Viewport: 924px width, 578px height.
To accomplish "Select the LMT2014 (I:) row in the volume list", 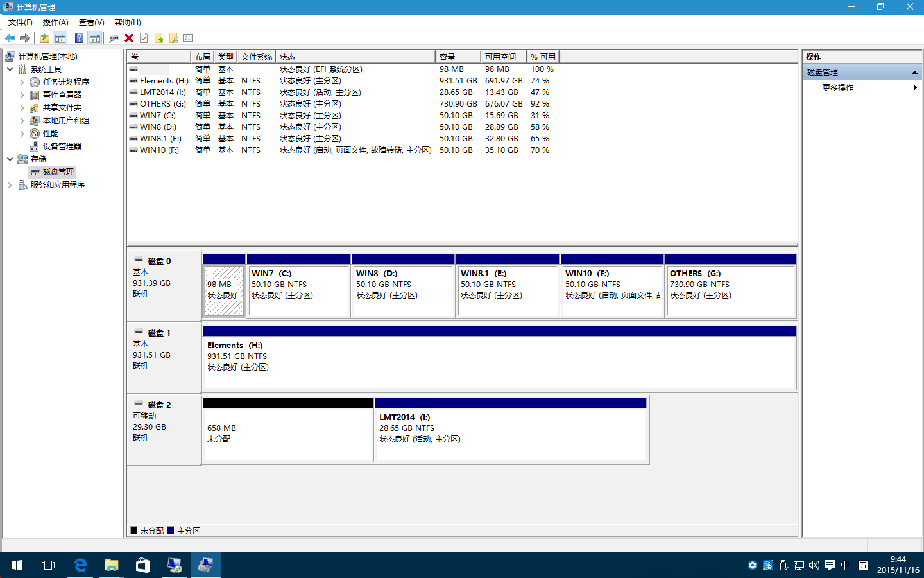I will pos(343,92).
